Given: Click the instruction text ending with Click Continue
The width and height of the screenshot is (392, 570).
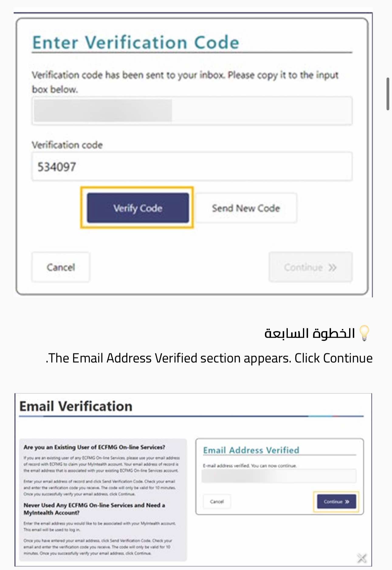Looking at the screenshot, I should (210, 358).
